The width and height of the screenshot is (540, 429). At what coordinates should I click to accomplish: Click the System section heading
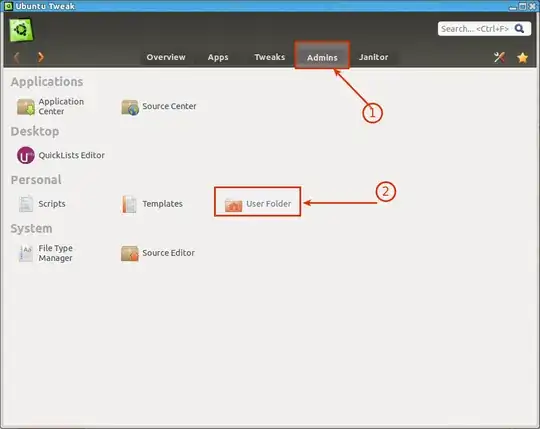click(31, 229)
